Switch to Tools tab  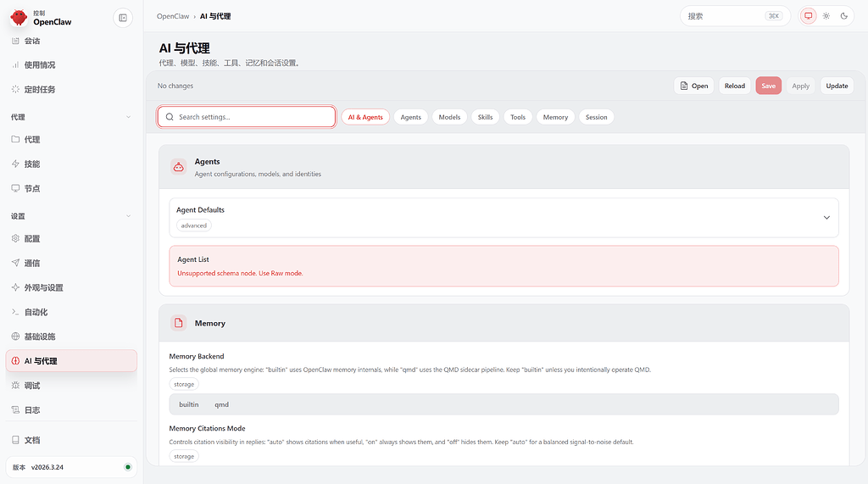518,117
